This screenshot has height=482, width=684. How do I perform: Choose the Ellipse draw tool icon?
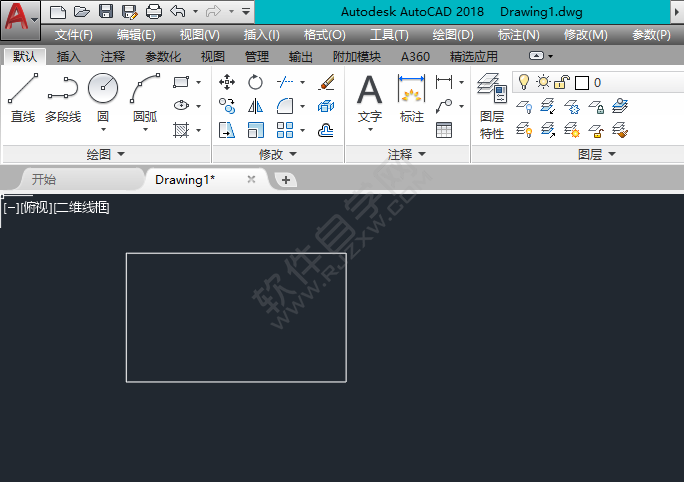181,106
